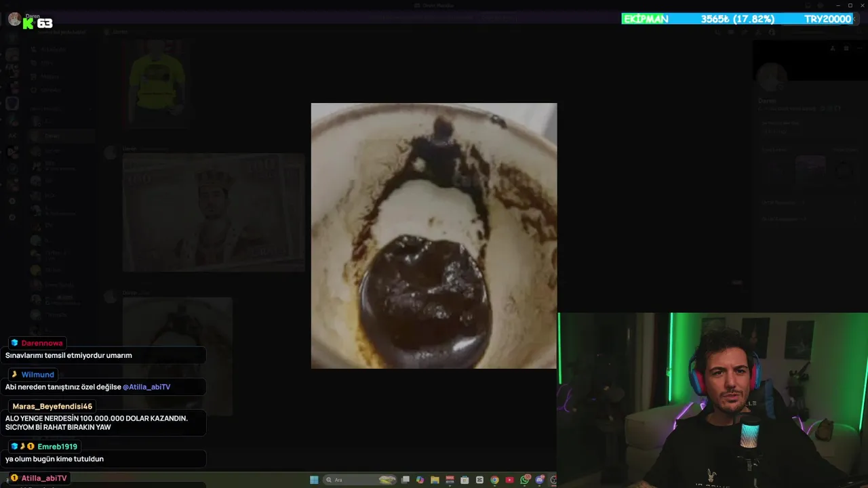This screenshot has width=868, height=488.
Task: Switch to Discord taskbar icon
Action: click(540, 480)
